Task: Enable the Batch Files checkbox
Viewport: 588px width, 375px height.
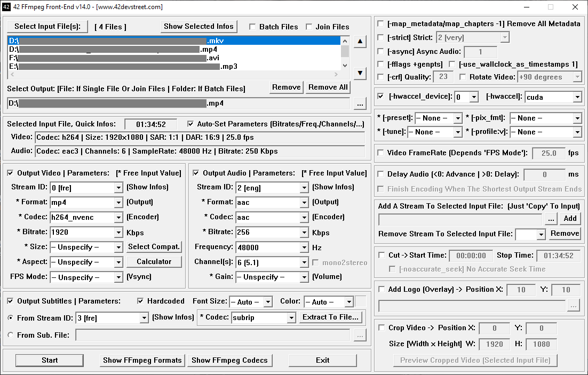Action: [253, 27]
